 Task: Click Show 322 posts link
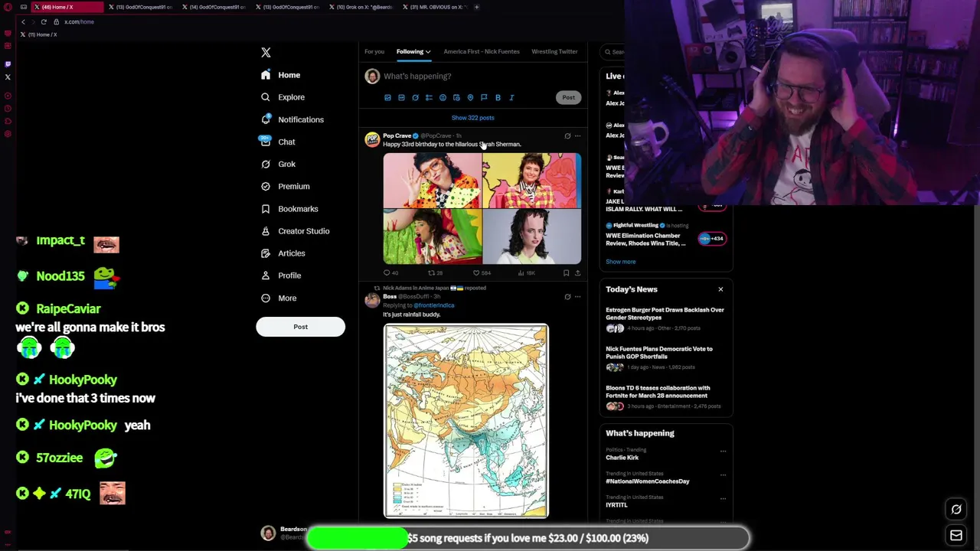tap(472, 118)
